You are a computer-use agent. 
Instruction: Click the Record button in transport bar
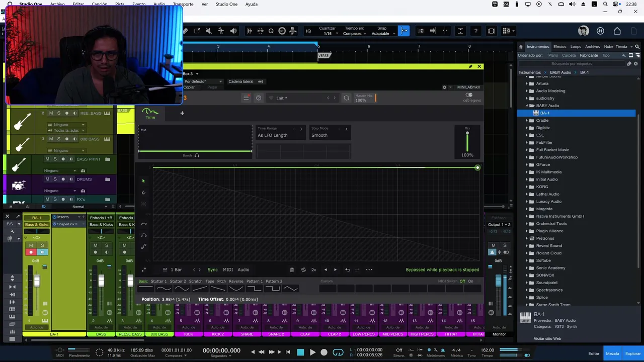(x=324, y=352)
